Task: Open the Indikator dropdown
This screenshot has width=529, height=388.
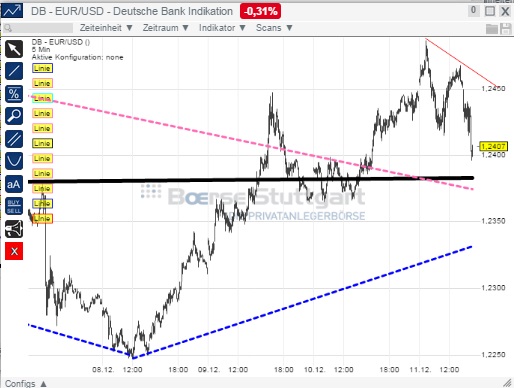Action: click(x=222, y=28)
